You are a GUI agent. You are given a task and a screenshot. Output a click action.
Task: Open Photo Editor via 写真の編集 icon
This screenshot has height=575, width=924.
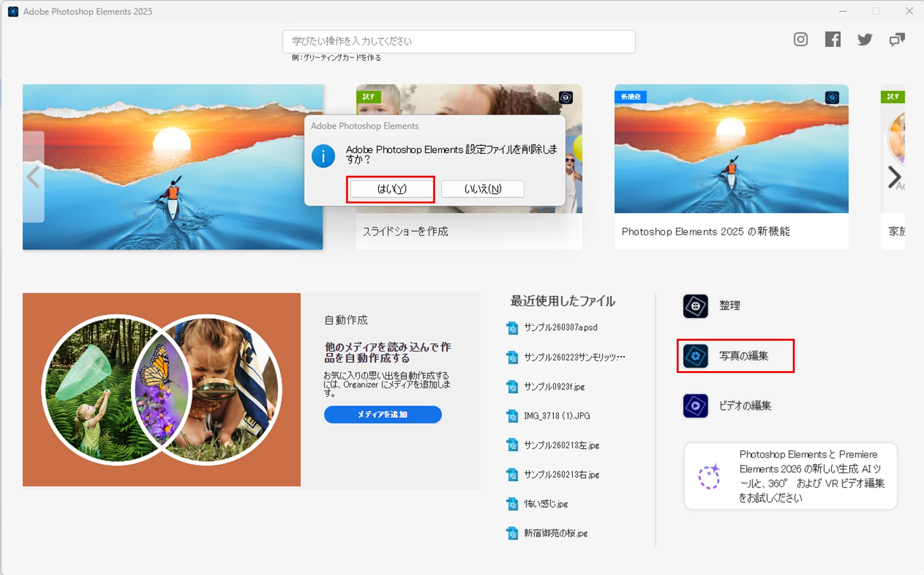click(695, 356)
